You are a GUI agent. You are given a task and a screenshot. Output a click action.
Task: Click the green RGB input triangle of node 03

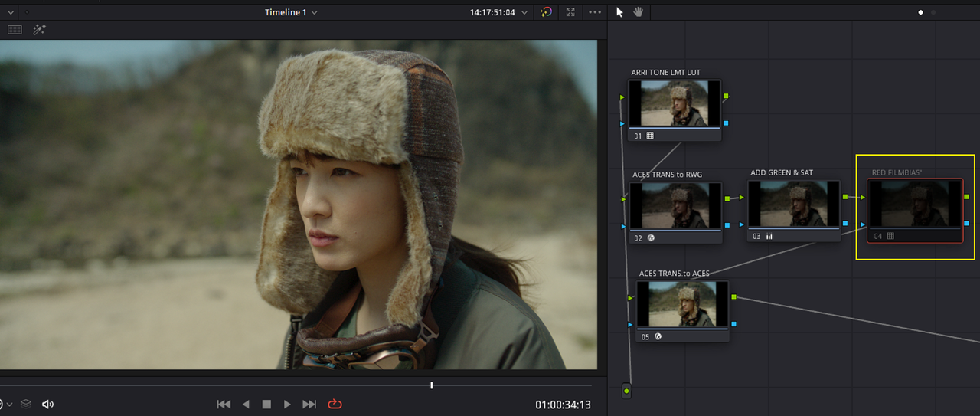(x=742, y=198)
